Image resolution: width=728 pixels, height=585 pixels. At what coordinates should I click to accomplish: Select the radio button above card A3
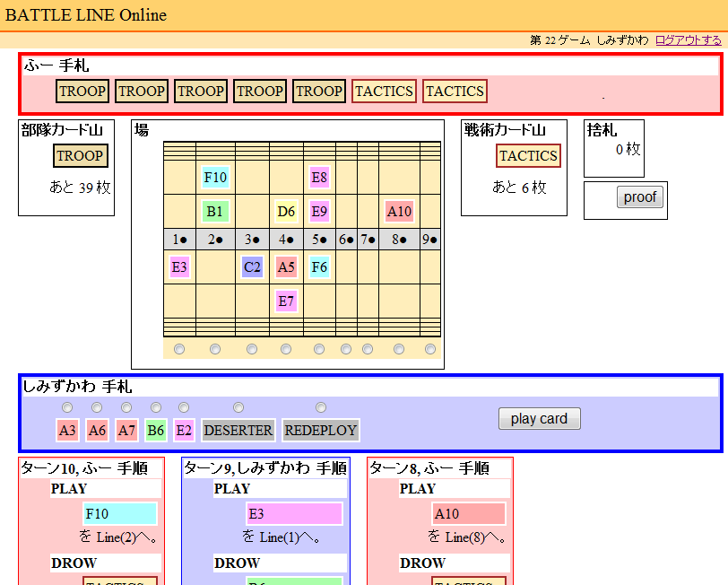(67, 407)
